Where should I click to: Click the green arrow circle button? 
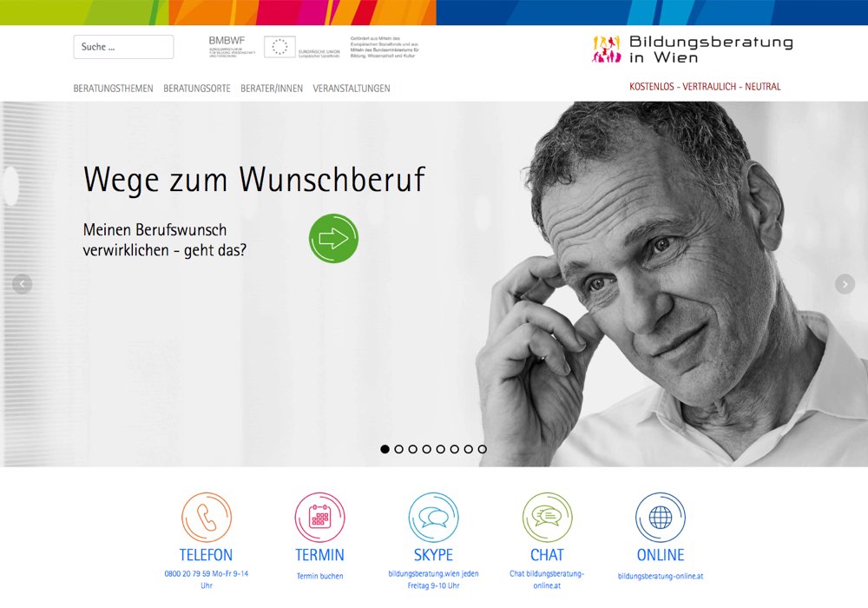tap(333, 238)
